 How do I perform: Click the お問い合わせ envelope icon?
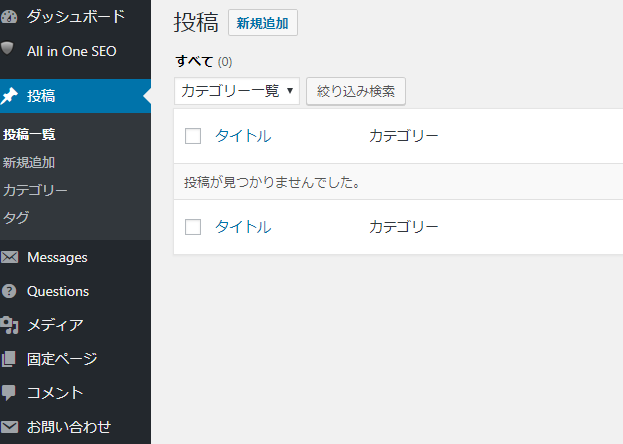coord(10,427)
